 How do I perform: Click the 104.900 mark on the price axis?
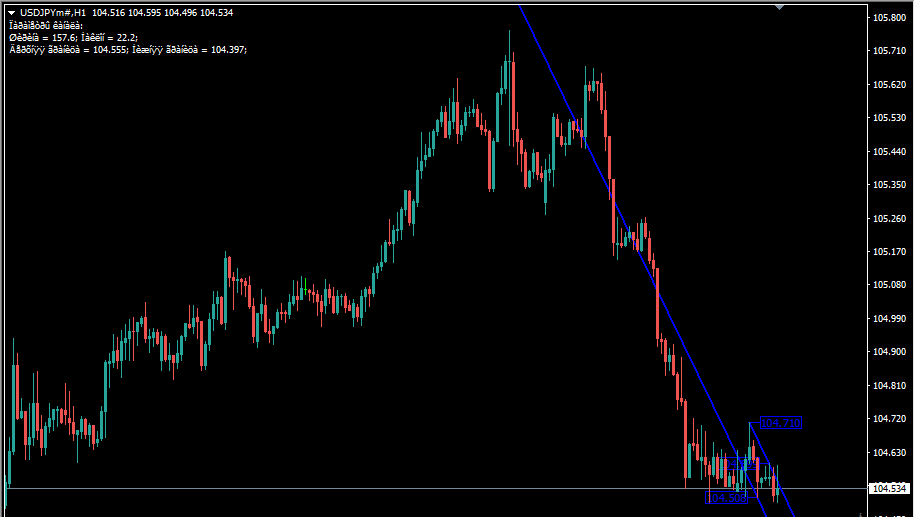(888, 352)
